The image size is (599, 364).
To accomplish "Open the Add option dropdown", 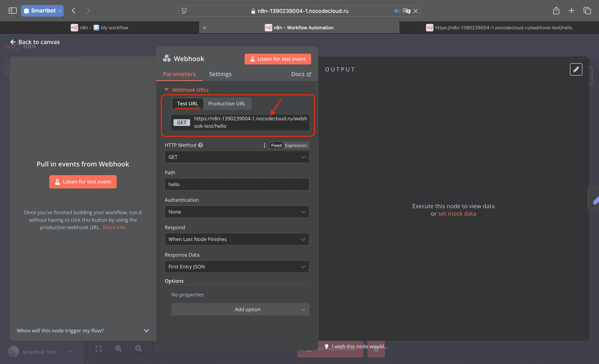I will tap(240, 309).
